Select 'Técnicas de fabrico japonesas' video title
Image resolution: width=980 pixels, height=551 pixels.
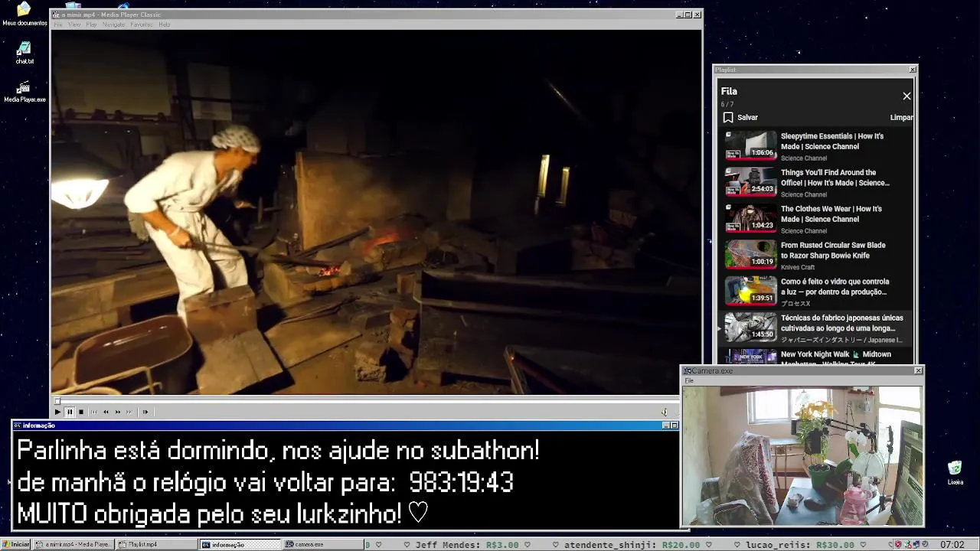(842, 323)
